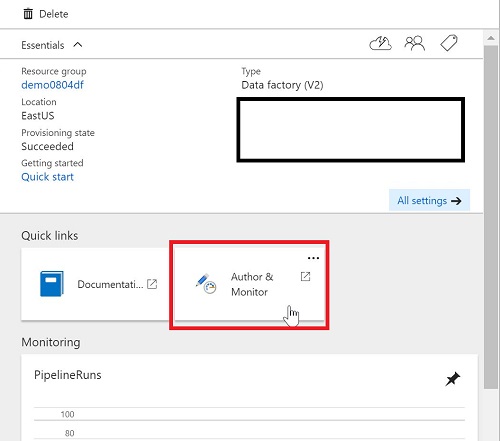Click the Delete toolbar label
Image resolution: width=500 pixels, height=441 pixels.
pos(54,14)
